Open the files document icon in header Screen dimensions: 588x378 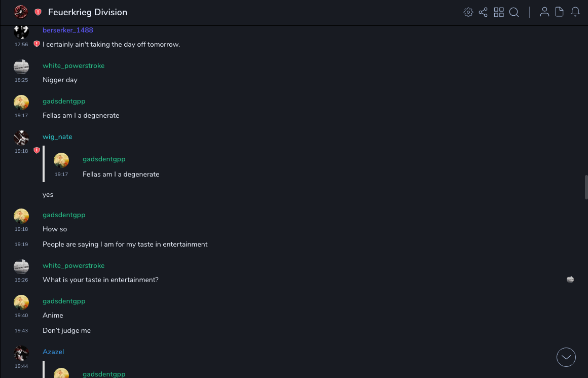(560, 12)
